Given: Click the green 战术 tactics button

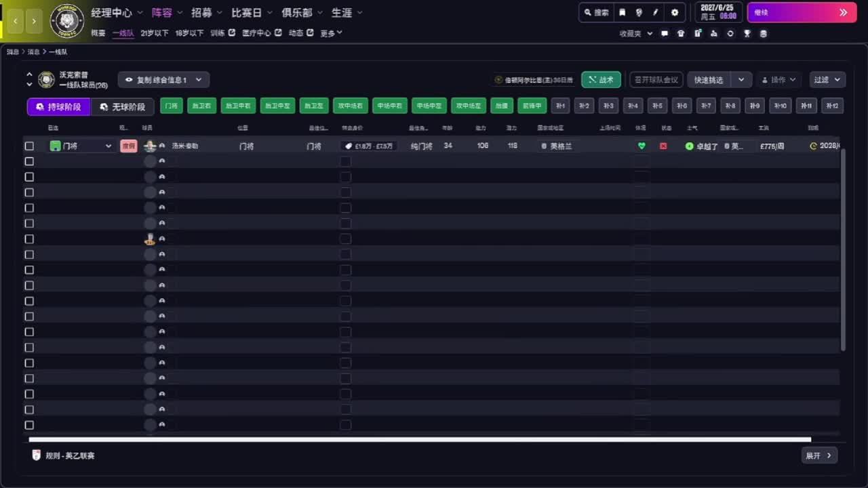Looking at the screenshot, I should [601, 80].
